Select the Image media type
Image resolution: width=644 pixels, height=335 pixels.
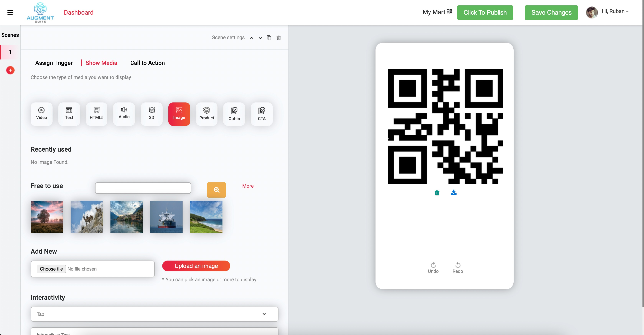(x=179, y=114)
